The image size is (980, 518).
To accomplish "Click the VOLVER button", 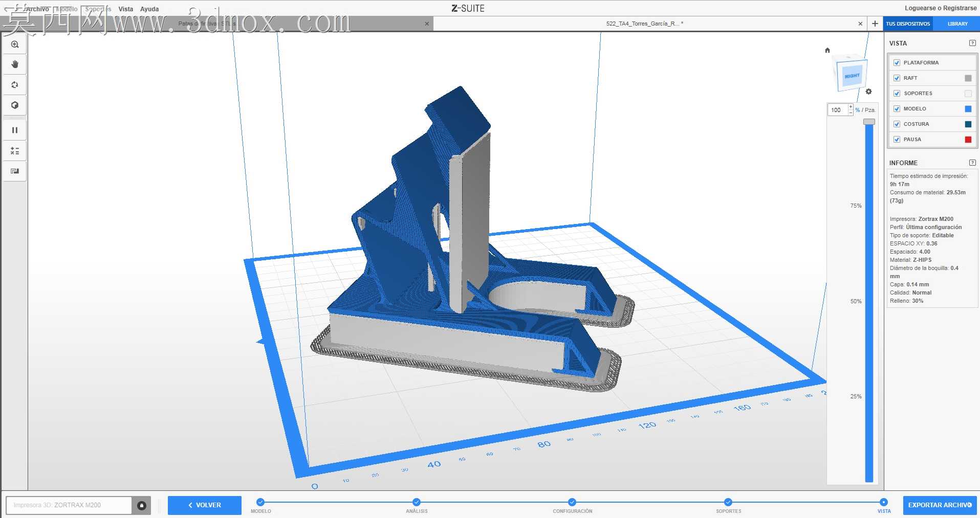I will tap(205, 505).
